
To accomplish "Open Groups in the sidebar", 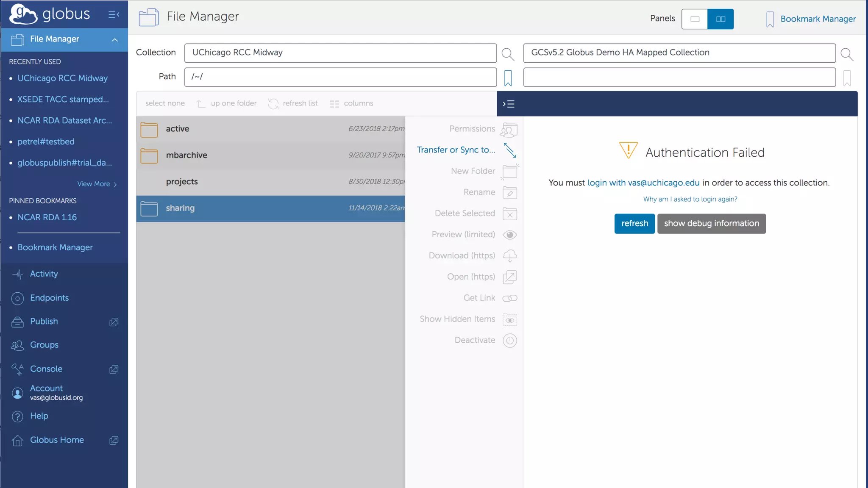I will pos(44,345).
